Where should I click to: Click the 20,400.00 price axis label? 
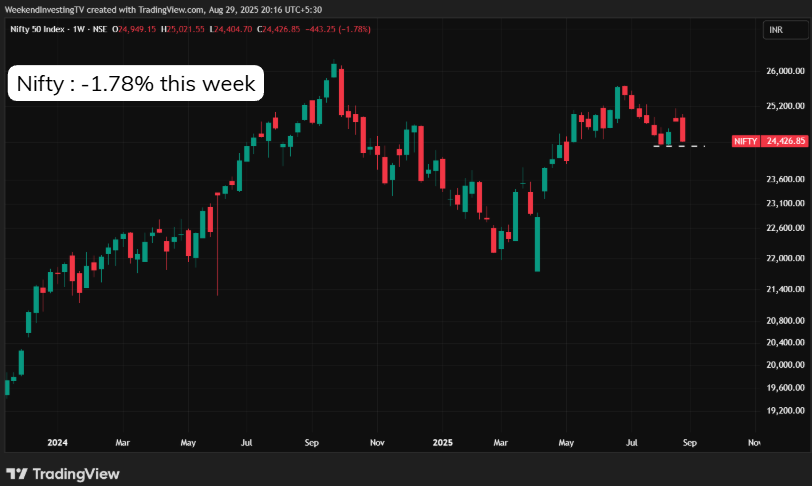(x=785, y=342)
